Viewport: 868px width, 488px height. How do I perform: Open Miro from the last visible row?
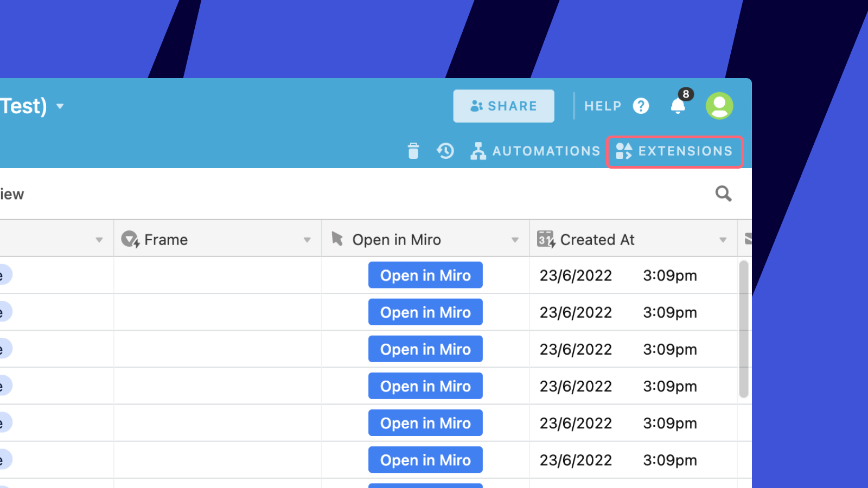pyautogui.click(x=425, y=459)
